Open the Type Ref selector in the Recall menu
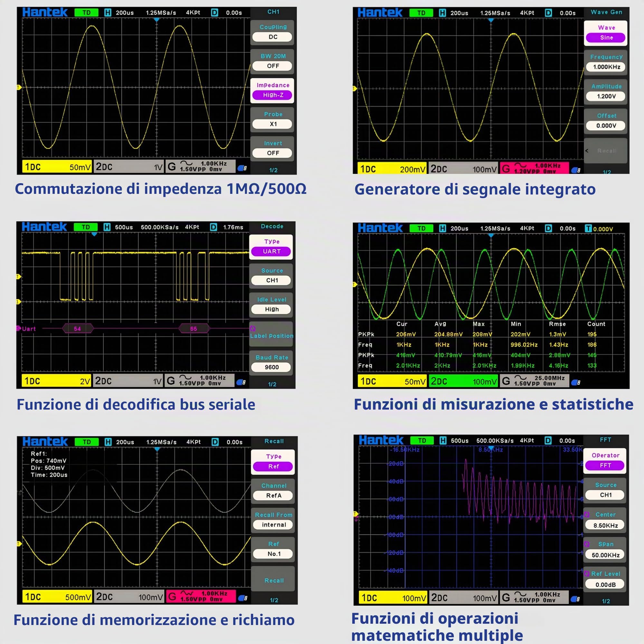This screenshot has height=644, width=644. [273, 462]
